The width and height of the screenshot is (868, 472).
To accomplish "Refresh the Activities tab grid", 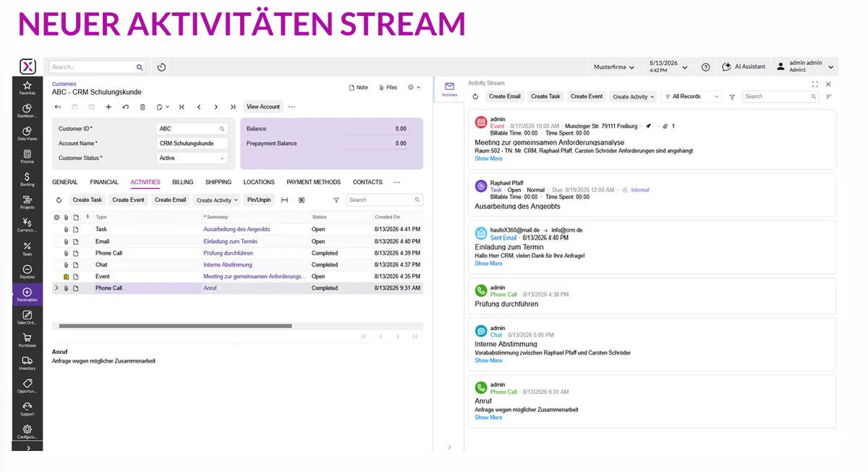I will [59, 200].
